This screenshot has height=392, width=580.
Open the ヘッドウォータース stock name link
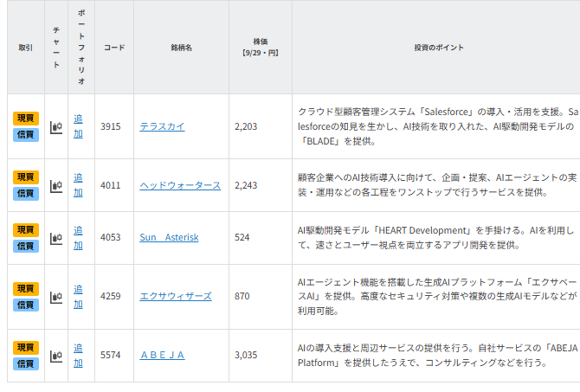pyautogui.click(x=180, y=185)
